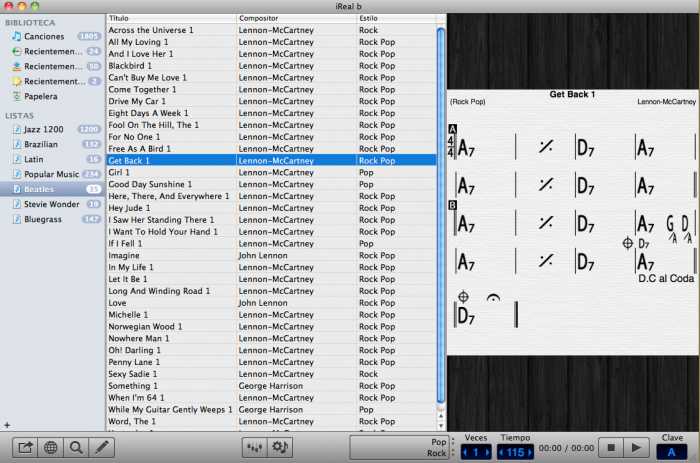Decrease Tiempo with the left arrow
700x463 pixels.
click(x=501, y=452)
